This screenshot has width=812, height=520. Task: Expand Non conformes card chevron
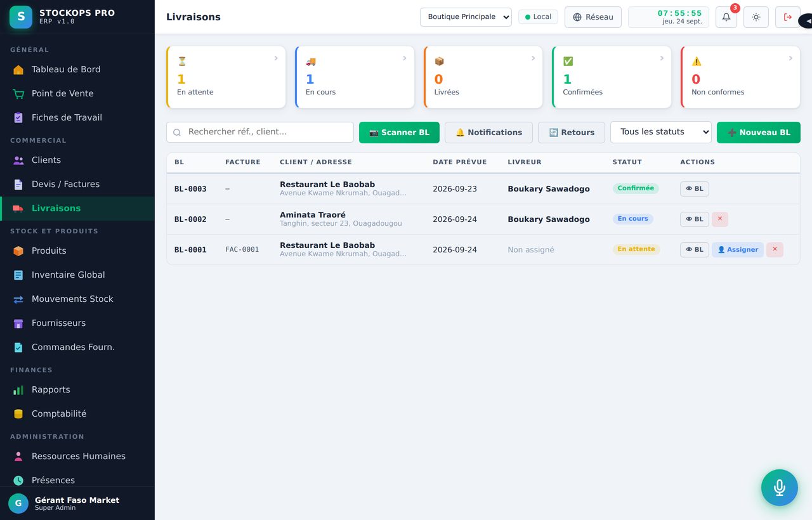[x=790, y=58]
